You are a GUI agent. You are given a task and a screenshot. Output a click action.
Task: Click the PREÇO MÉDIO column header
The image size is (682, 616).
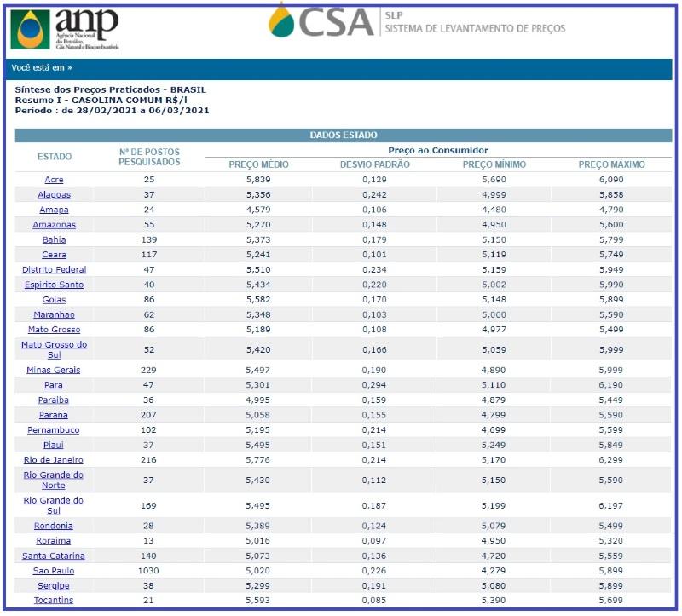pyautogui.click(x=259, y=164)
